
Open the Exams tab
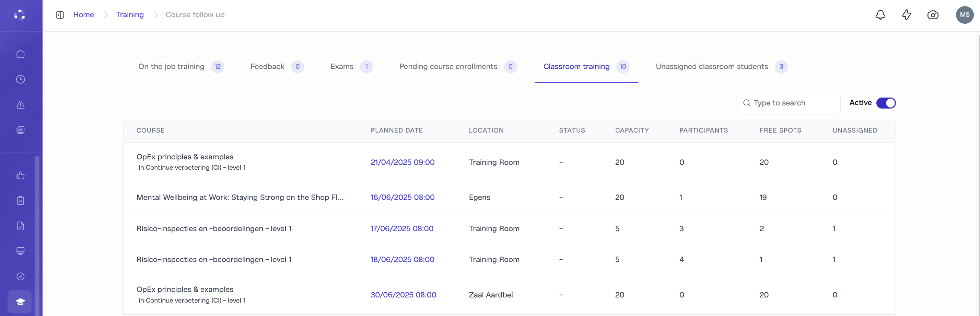(x=342, y=67)
